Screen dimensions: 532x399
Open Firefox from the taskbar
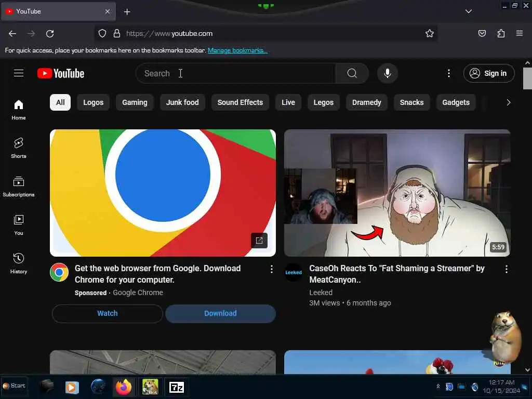click(x=124, y=387)
